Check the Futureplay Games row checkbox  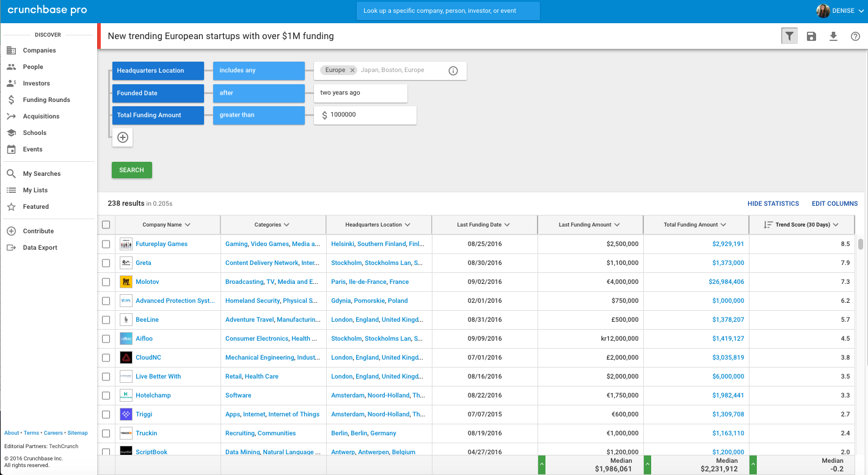[x=106, y=244]
